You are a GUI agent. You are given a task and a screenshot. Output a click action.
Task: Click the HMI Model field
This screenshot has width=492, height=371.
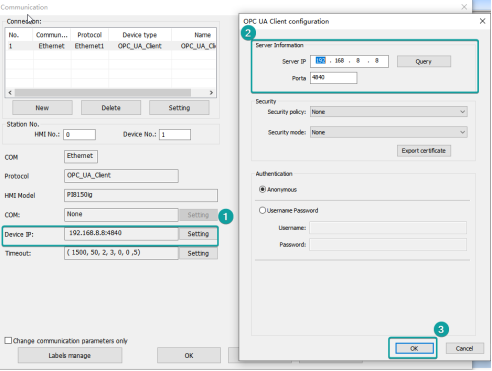click(x=141, y=195)
